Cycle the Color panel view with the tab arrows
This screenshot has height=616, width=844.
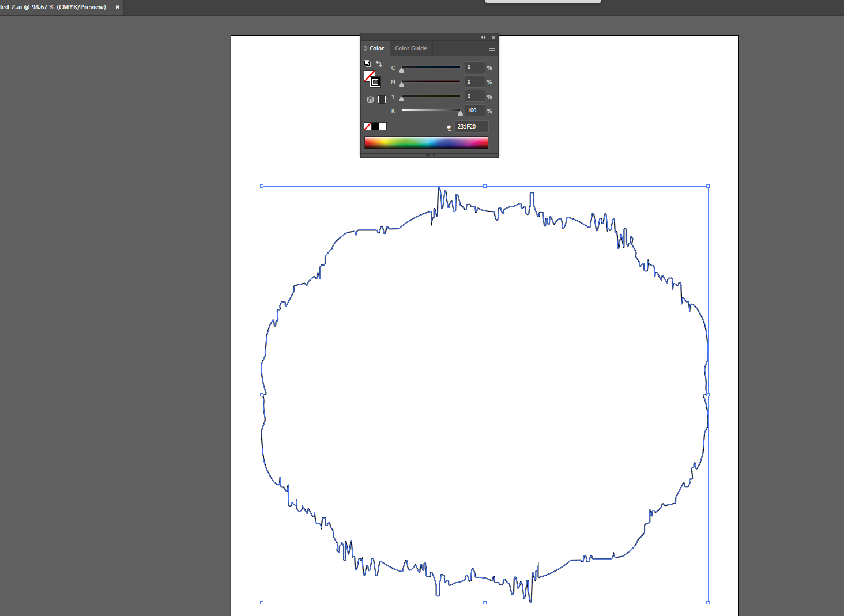tap(366, 48)
